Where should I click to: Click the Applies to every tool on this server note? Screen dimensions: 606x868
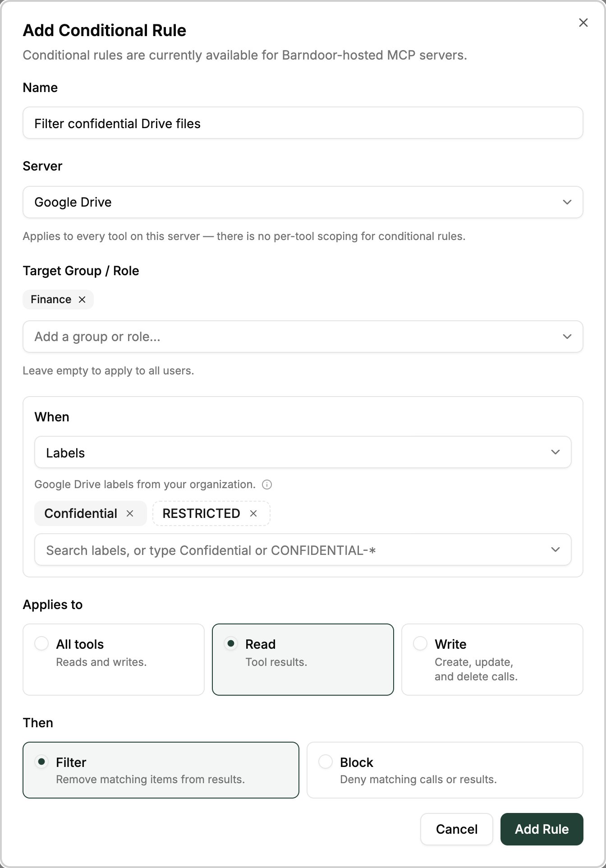244,236
